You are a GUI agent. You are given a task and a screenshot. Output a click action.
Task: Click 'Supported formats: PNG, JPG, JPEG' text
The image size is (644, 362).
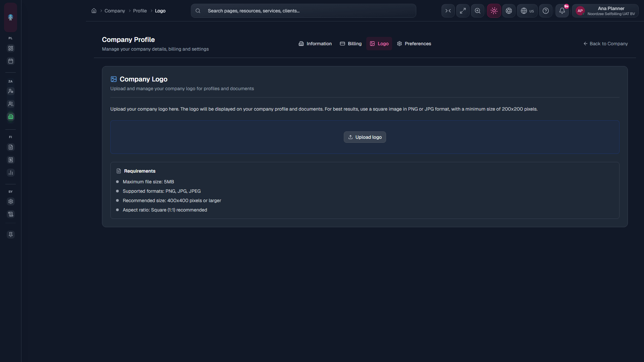tap(162, 191)
